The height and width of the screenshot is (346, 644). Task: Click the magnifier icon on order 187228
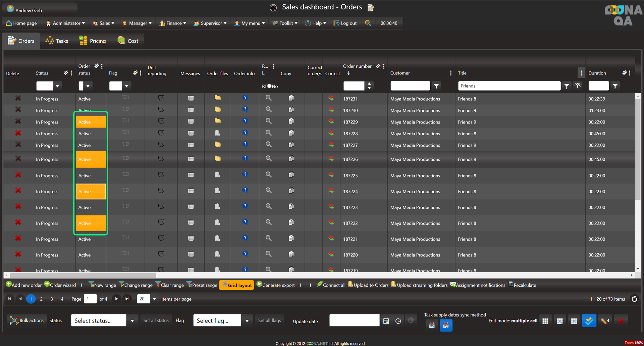point(268,133)
